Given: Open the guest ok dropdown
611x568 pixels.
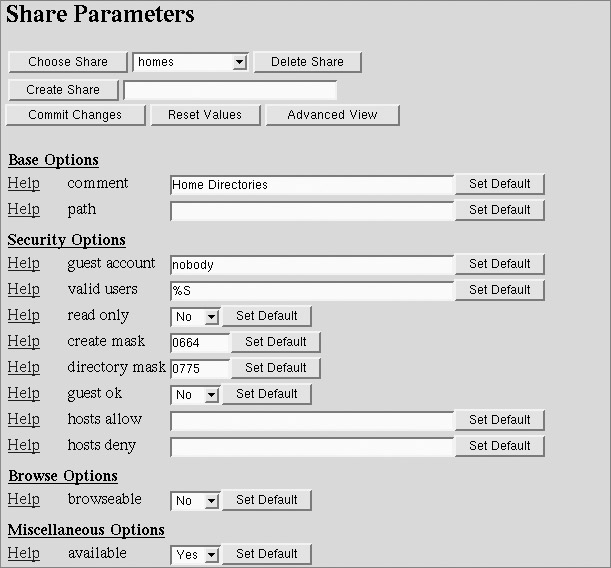Looking at the screenshot, I should (x=195, y=394).
